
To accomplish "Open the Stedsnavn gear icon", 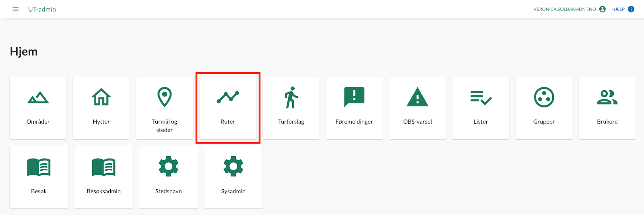I will tap(169, 166).
